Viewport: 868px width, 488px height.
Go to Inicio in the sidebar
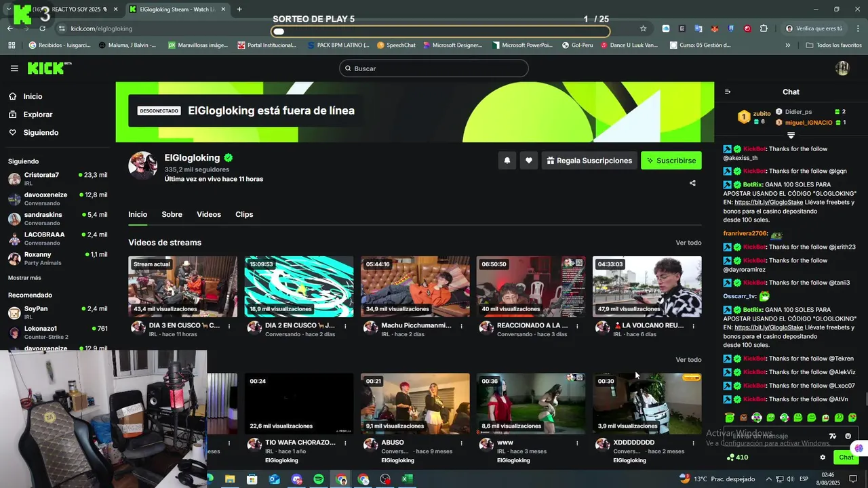(x=26, y=96)
